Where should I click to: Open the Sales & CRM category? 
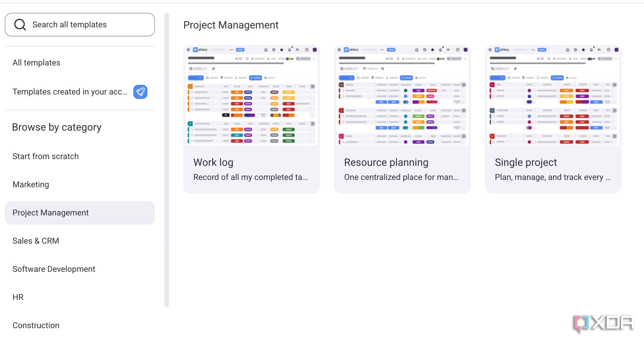[36, 241]
